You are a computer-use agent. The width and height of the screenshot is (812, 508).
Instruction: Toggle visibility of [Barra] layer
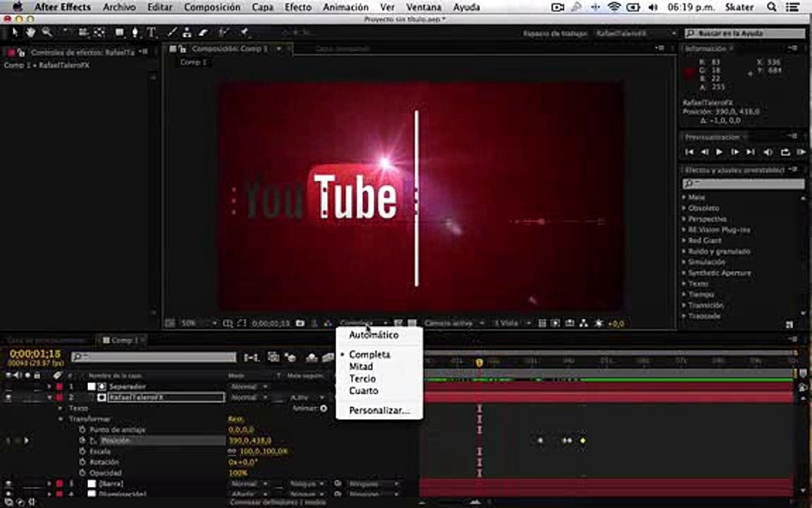(x=8, y=483)
